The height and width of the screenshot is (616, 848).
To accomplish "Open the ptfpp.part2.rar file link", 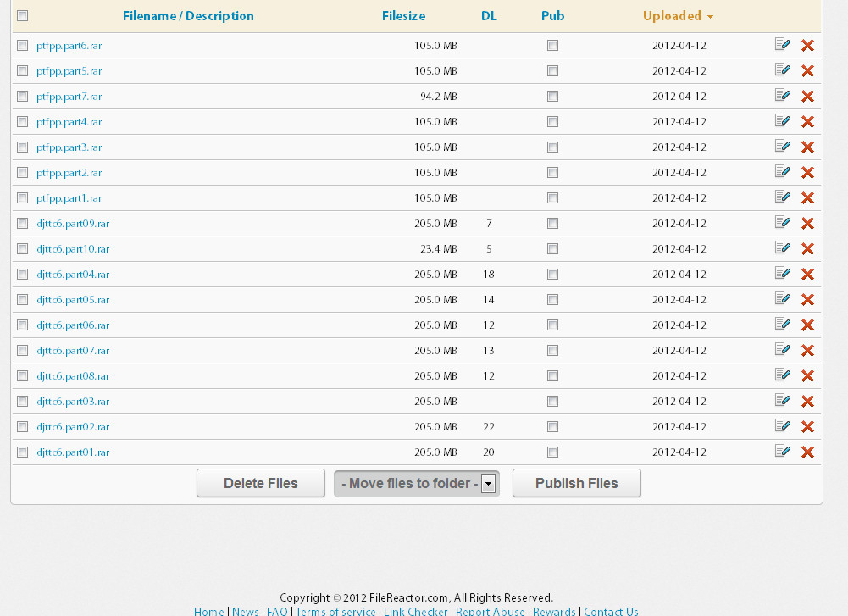I will 69,173.
